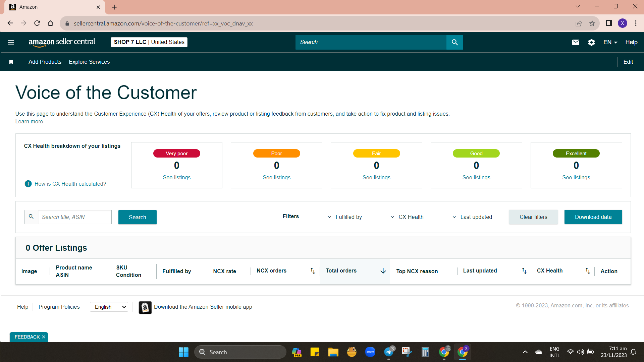Click Download the Amazon Seller mobile app
644x362 pixels.
pos(203,307)
